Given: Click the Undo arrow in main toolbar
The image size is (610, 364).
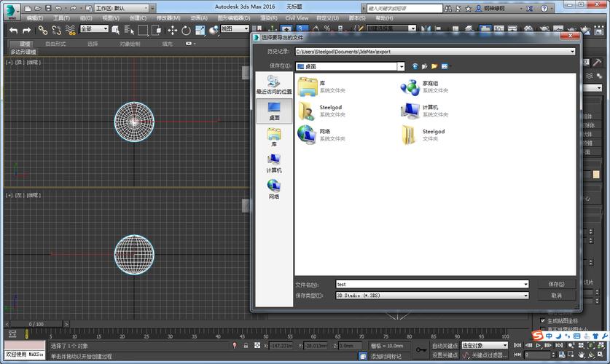Looking at the screenshot, I should coord(13,30).
